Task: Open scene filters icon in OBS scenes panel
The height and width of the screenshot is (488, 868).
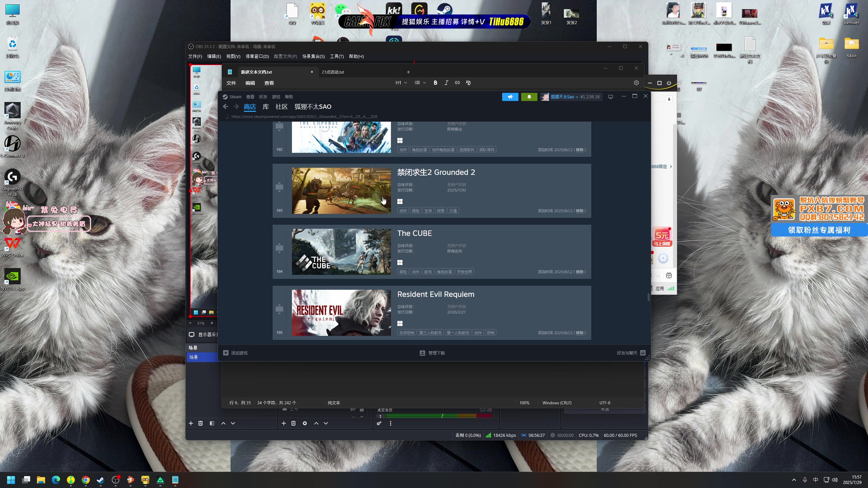Action: coord(212,423)
